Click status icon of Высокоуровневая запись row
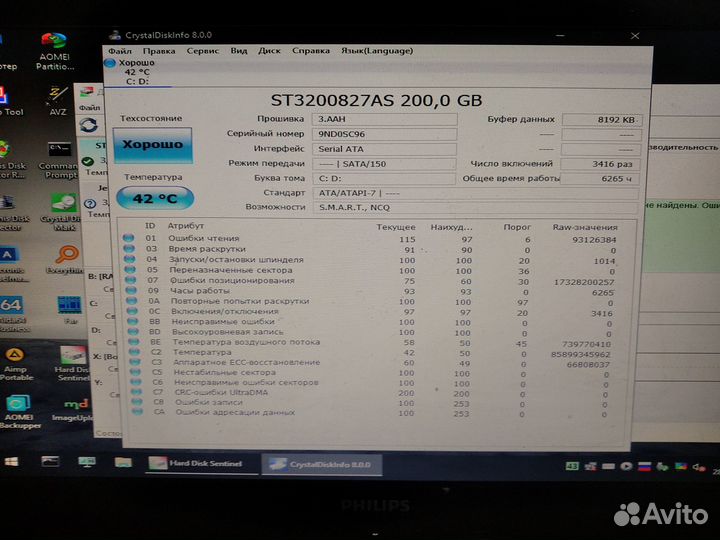Image resolution: width=720 pixels, height=540 pixels. 133,331
